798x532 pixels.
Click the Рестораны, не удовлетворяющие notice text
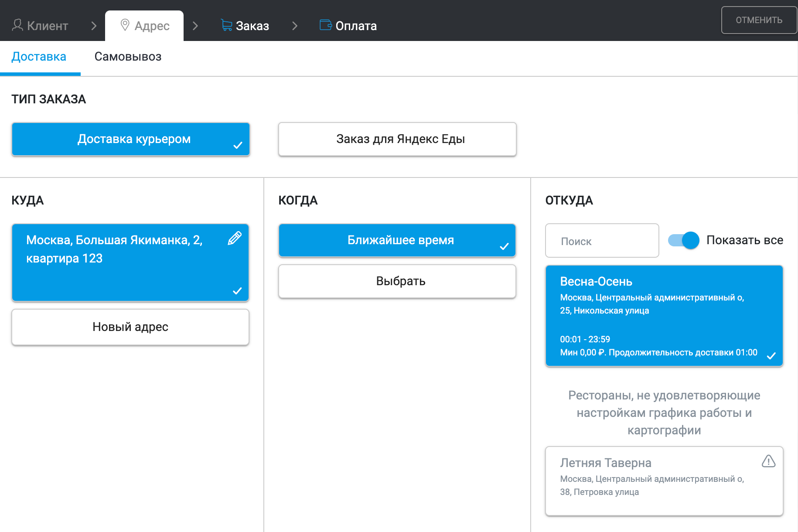coord(664,413)
